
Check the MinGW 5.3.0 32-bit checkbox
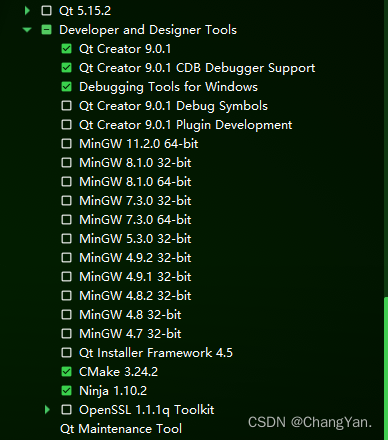[x=66, y=239]
